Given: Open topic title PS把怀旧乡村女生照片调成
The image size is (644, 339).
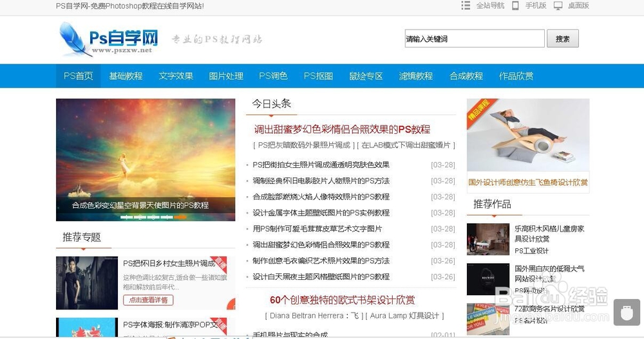Looking at the screenshot, I should [x=169, y=263].
